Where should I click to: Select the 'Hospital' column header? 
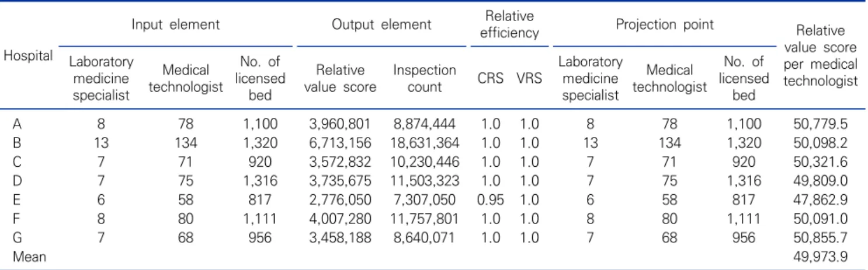tap(28, 55)
